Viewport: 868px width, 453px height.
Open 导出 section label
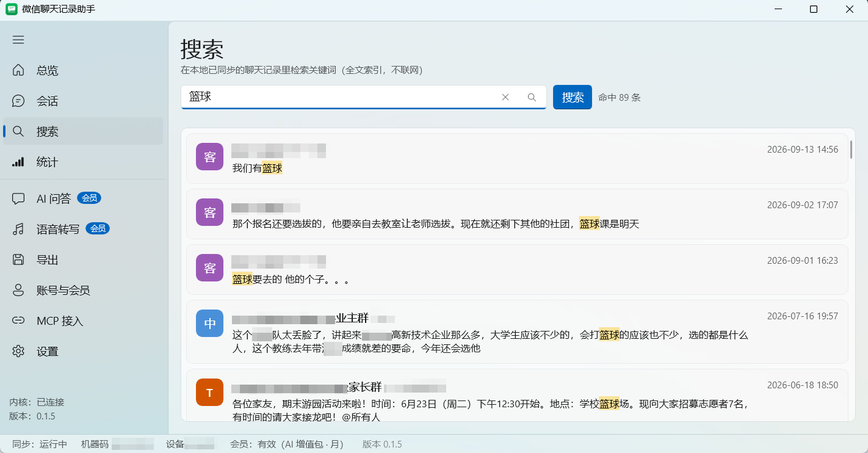click(48, 259)
